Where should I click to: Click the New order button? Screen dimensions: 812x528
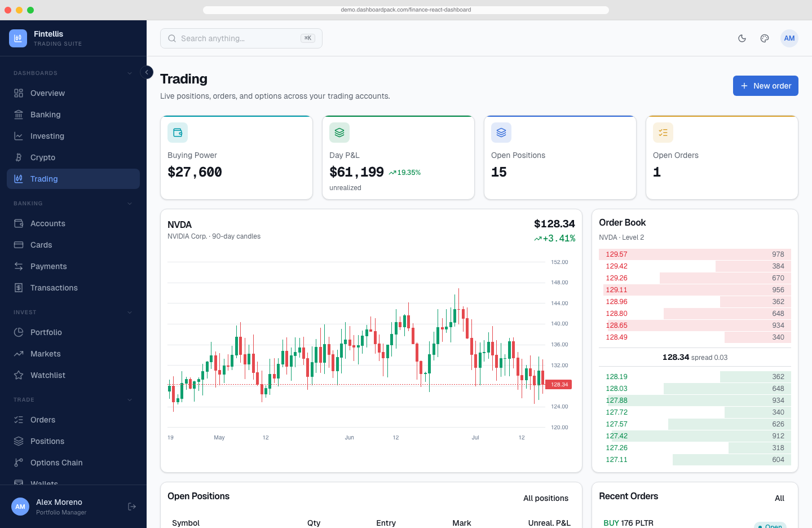pyautogui.click(x=766, y=86)
